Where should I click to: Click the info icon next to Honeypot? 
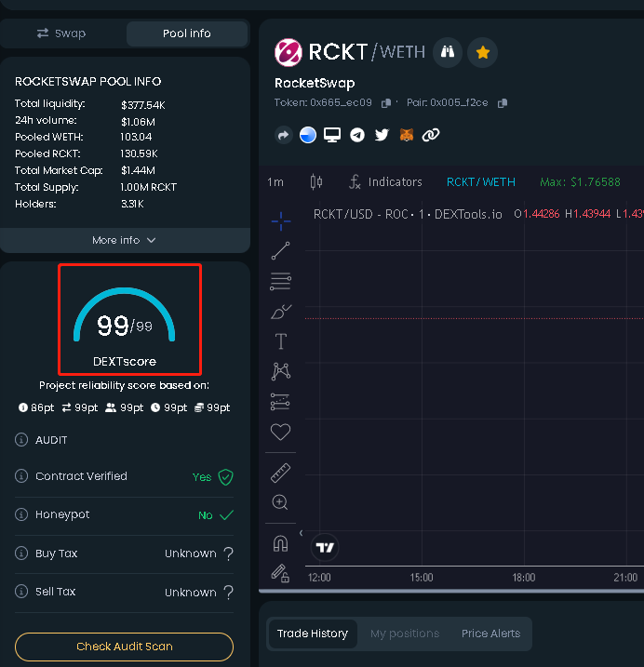(x=21, y=514)
